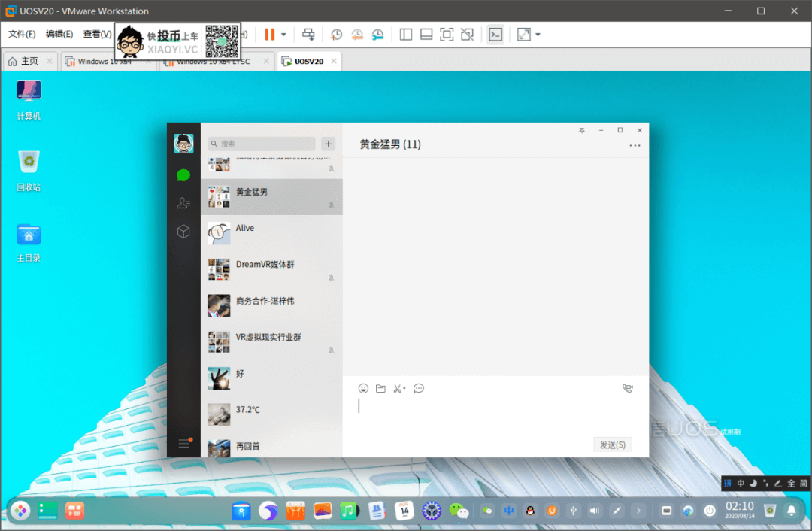Expand the screenshot options arrow
812x531 pixels.
(404, 389)
